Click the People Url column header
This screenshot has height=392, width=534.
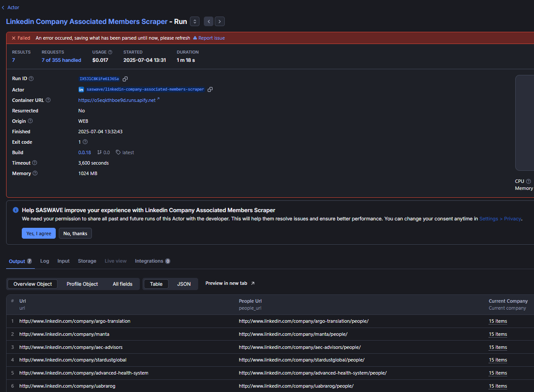pyautogui.click(x=250, y=301)
